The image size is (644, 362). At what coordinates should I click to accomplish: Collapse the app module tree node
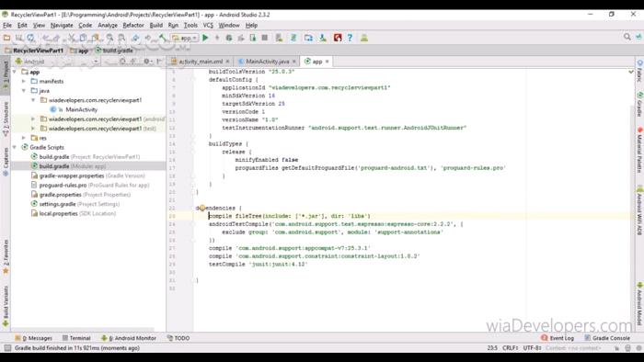click(x=15, y=72)
